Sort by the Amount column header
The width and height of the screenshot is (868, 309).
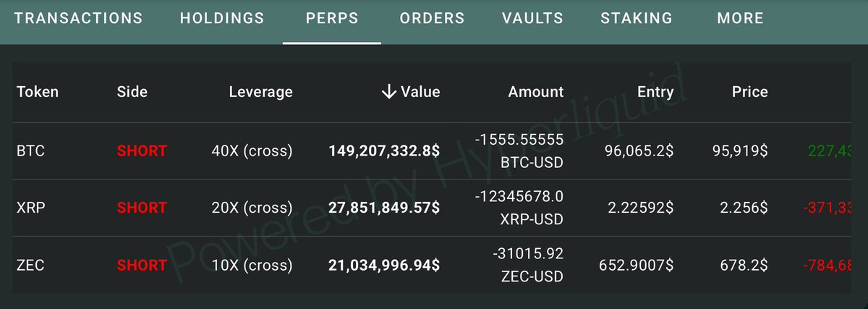[535, 92]
